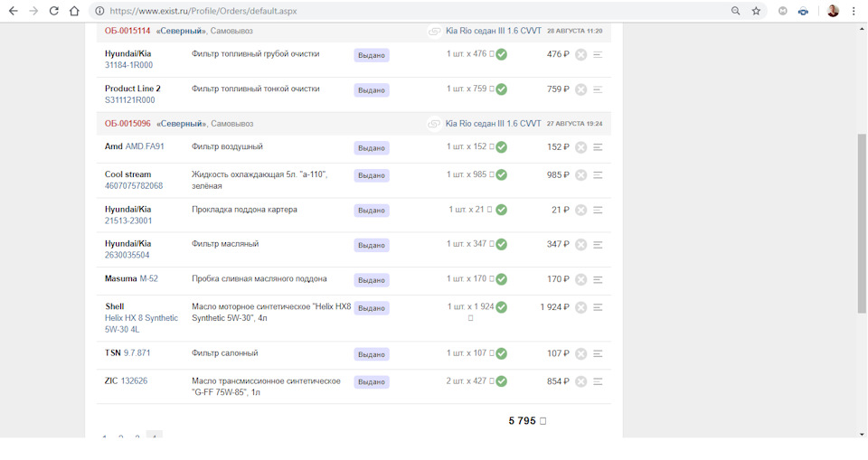Image resolution: width=868 pixels, height=460 pixels.
Task: Open part 4607075782068 link
Action: (x=134, y=186)
